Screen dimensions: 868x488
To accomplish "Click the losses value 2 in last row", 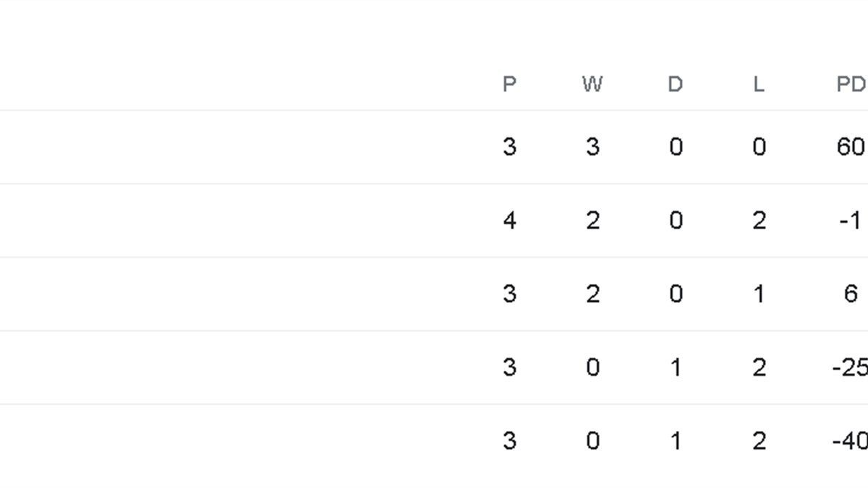I will (x=758, y=440).
